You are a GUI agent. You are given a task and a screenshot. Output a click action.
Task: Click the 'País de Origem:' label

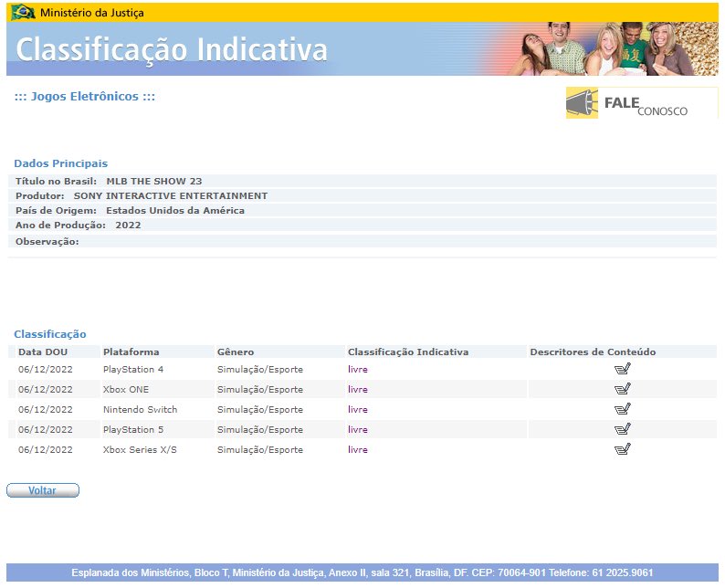click(56, 211)
